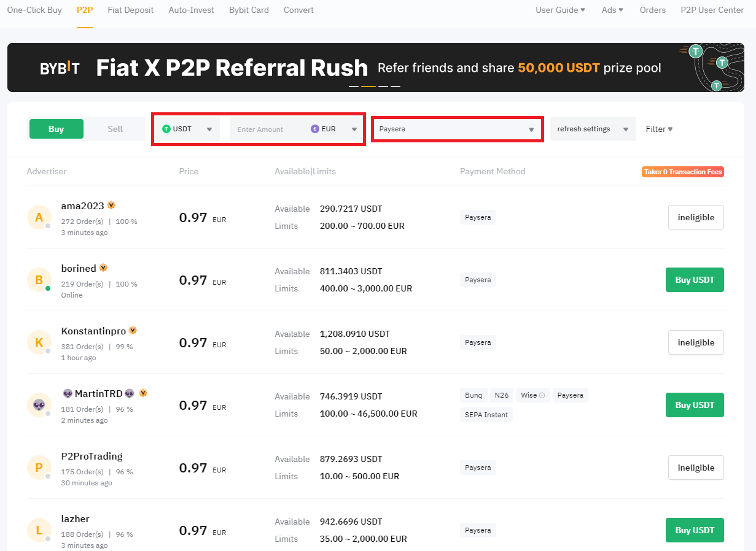The image size is (756, 551).
Task: Click verified badge next to ama2023
Action: pos(111,205)
